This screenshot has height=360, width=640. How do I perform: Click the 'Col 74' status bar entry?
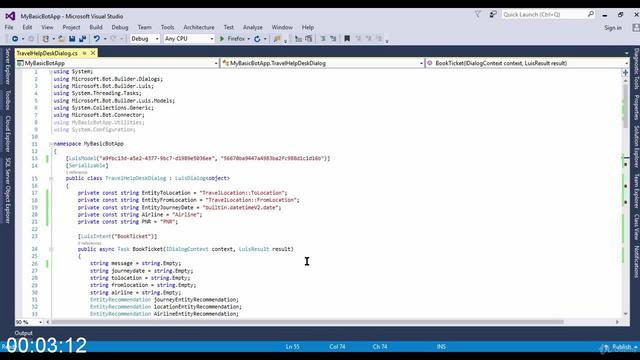(x=337, y=347)
